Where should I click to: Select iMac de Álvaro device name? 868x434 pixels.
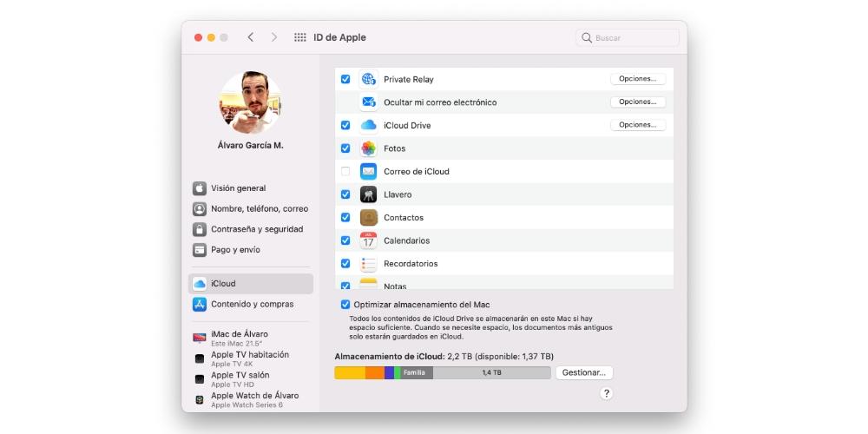click(240, 334)
